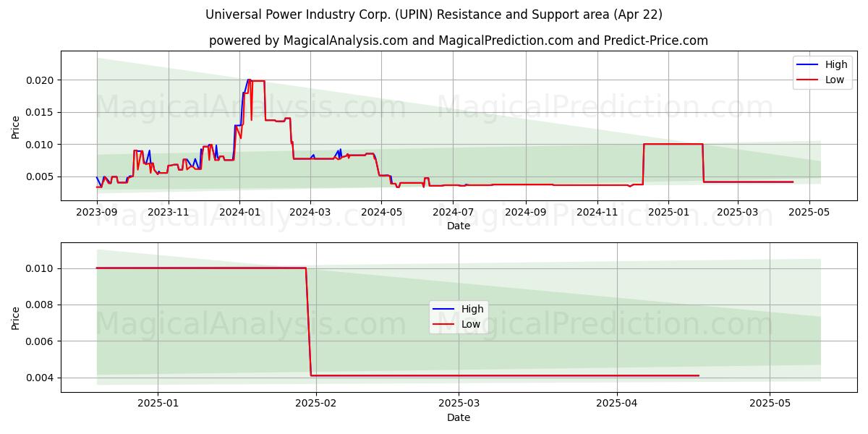Click the top chart '2024-11' date tick label
Image resolution: width=868 pixels, height=434 pixels.
tap(597, 213)
